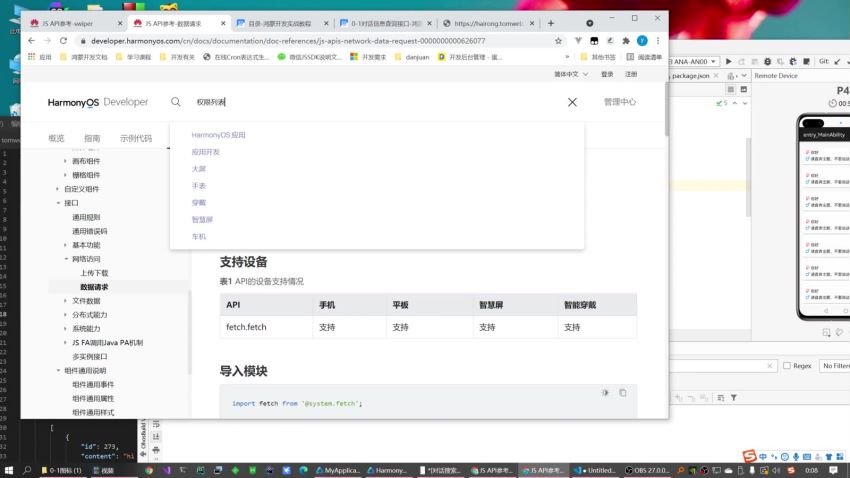Toggle the code block dark theme icon

(605, 393)
